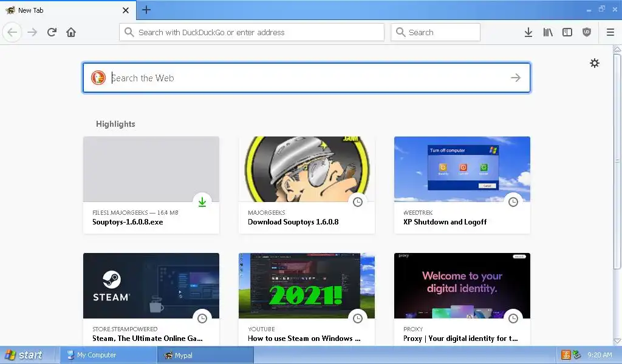Switch to Mypal taskbar button
The height and width of the screenshot is (364, 622).
[205, 356]
